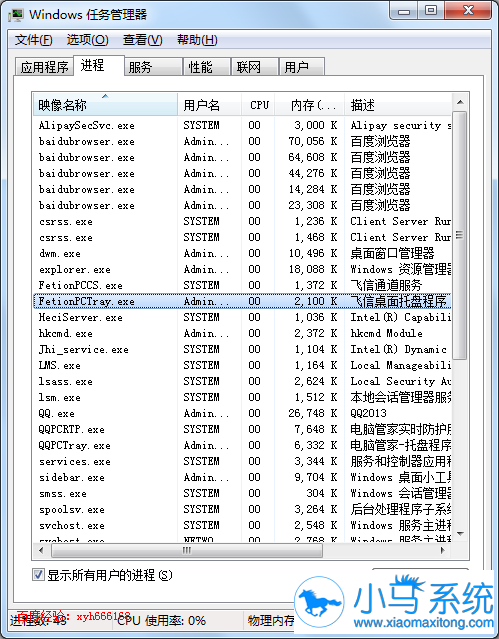Sort by 用户名 column header

point(210,105)
